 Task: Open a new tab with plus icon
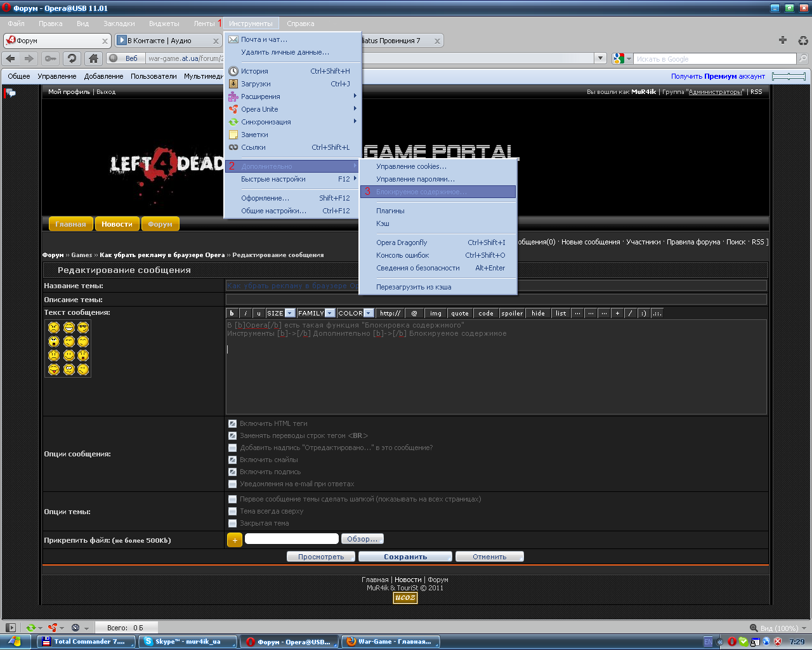coord(783,40)
